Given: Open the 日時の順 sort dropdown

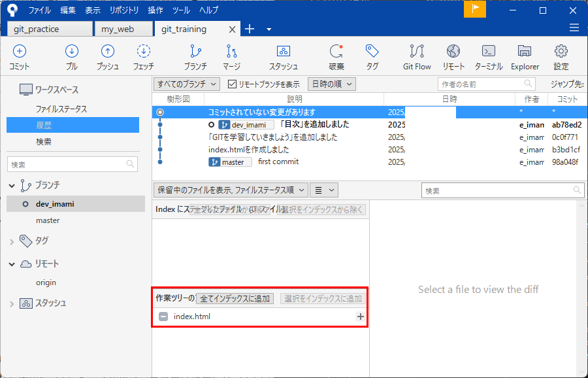Looking at the screenshot, I should tap(331, 84).
